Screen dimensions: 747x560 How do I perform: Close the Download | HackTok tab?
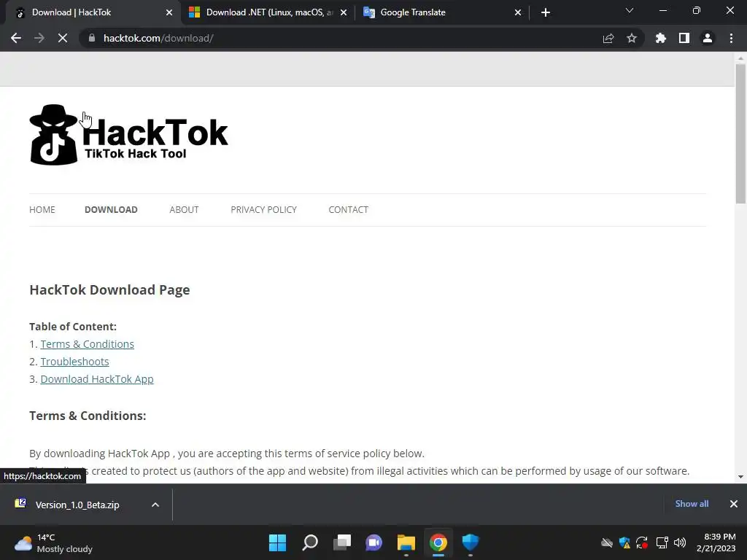click(x=169, y=12)
